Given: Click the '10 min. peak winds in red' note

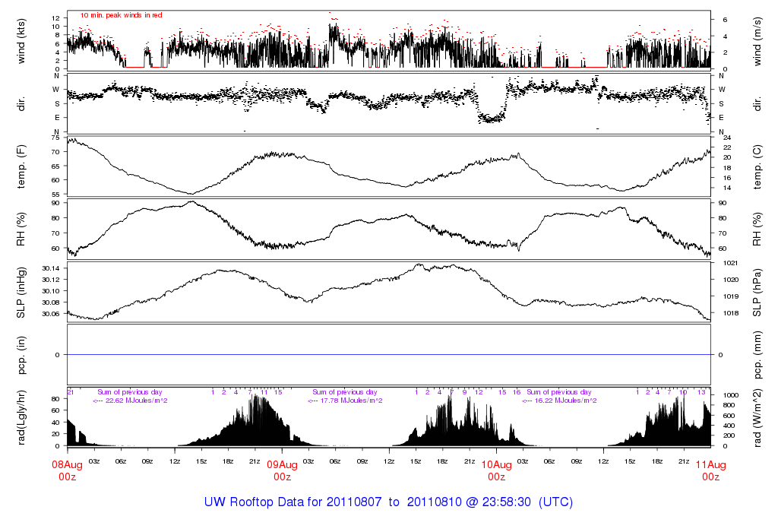Looking at the screenshot, I should pos(121,15).
